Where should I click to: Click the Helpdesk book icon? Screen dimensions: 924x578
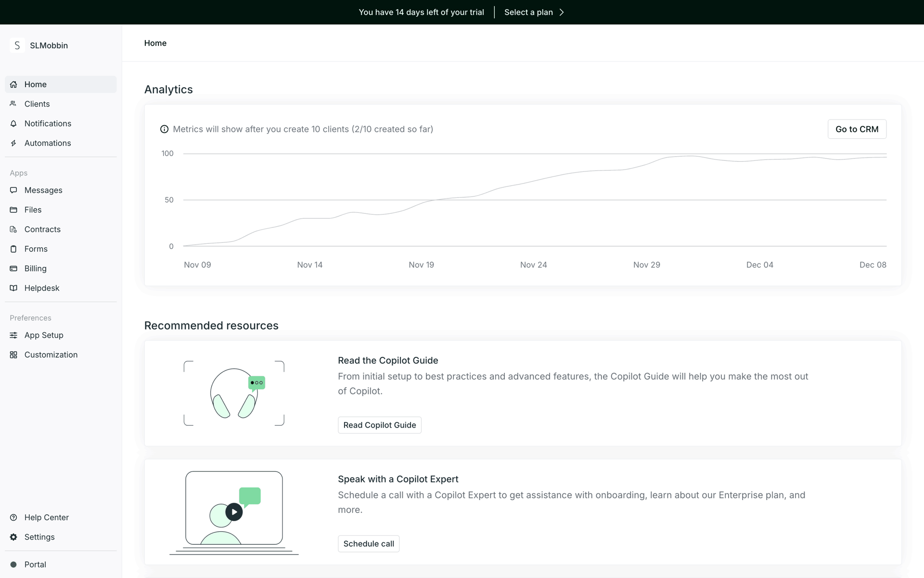click(x=13, y=288)
